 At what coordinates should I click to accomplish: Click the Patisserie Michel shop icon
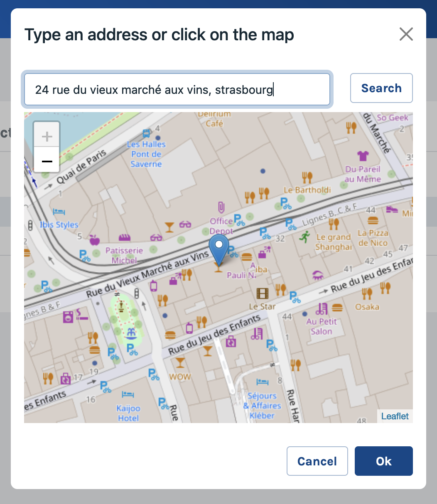(125, 238)
